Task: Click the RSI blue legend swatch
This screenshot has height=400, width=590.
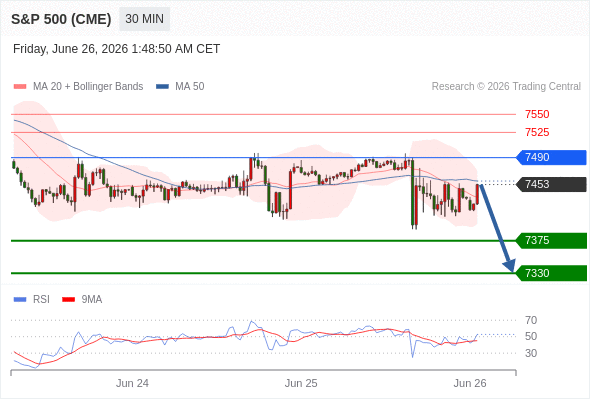Action: (20, 300)
